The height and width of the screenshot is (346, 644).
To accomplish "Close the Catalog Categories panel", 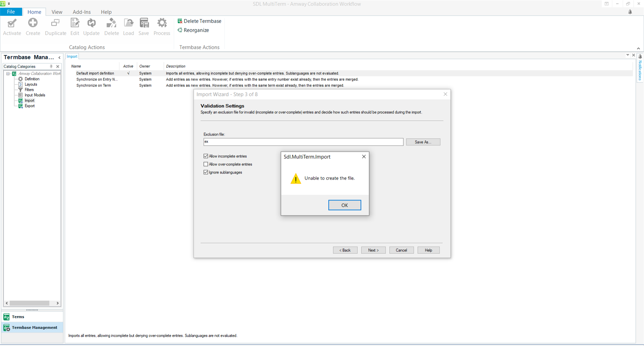I will [58, 67].
